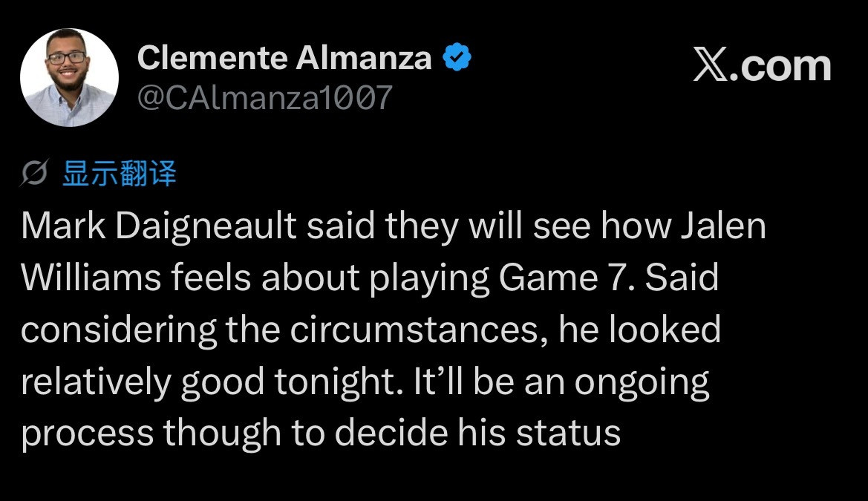Open the @CAlmanza1007 handle

pyautogui.click(x=264, y=97)
